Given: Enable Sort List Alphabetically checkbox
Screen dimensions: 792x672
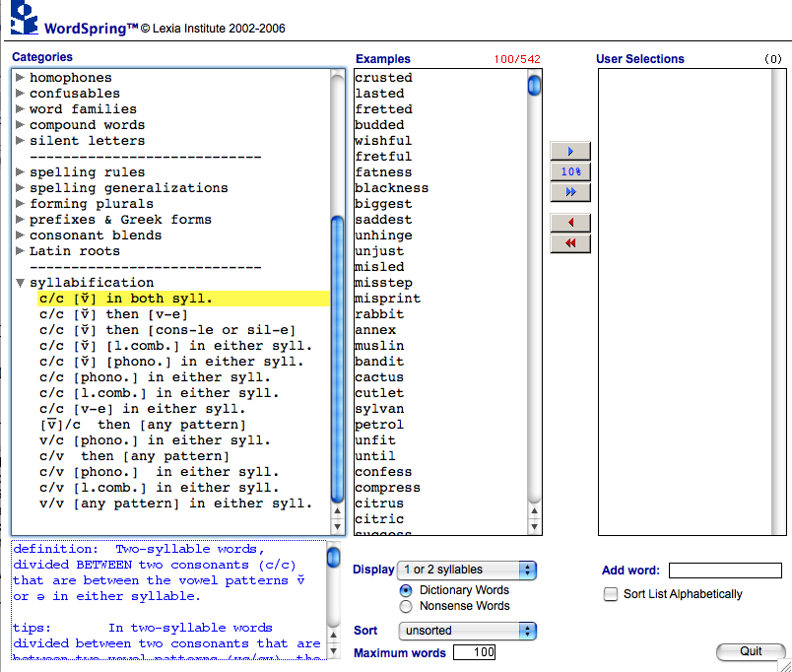Looking at the screenshot, I should tap(610, 594).
